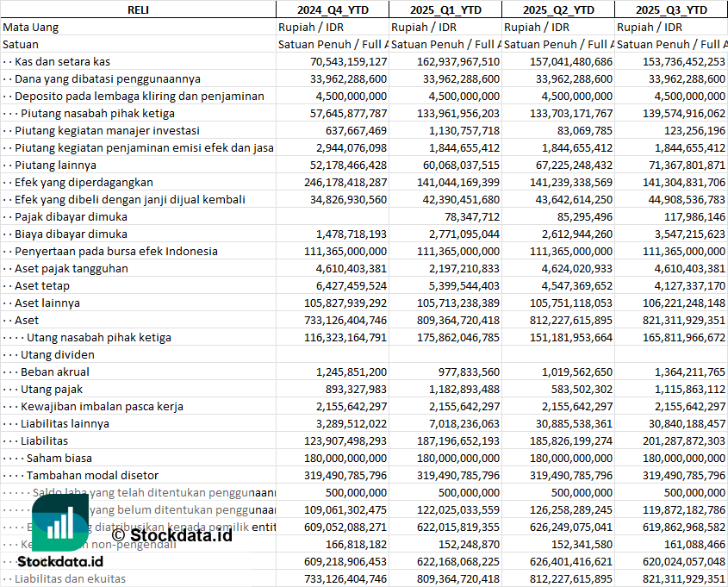Select the Beban akrual row label
728x587 pixels.
pos(55,372)
